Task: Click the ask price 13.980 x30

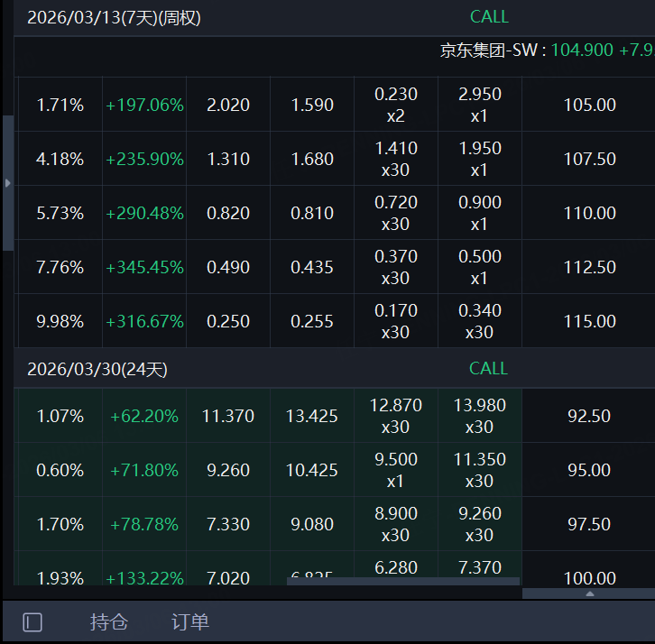Action: tap(479, 416)
